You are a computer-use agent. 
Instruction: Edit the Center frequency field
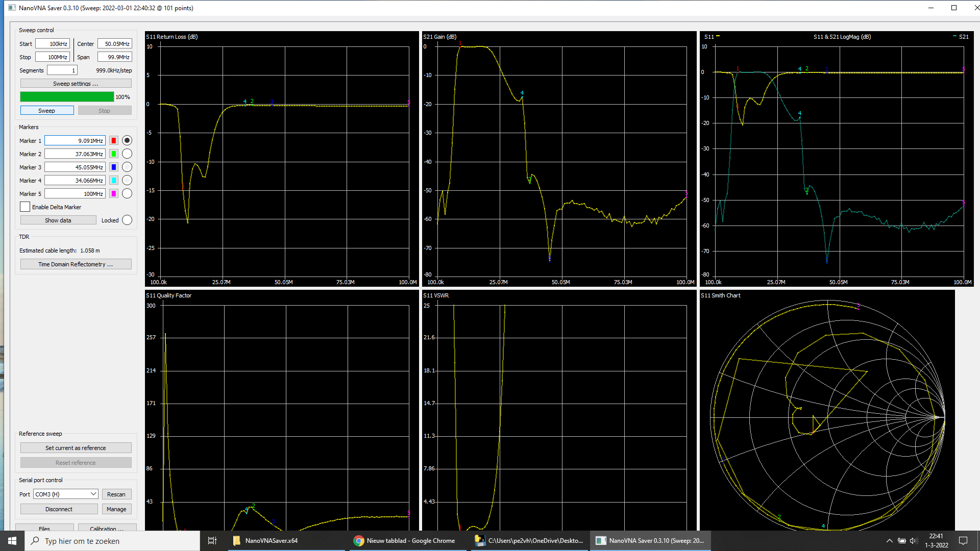115,43
